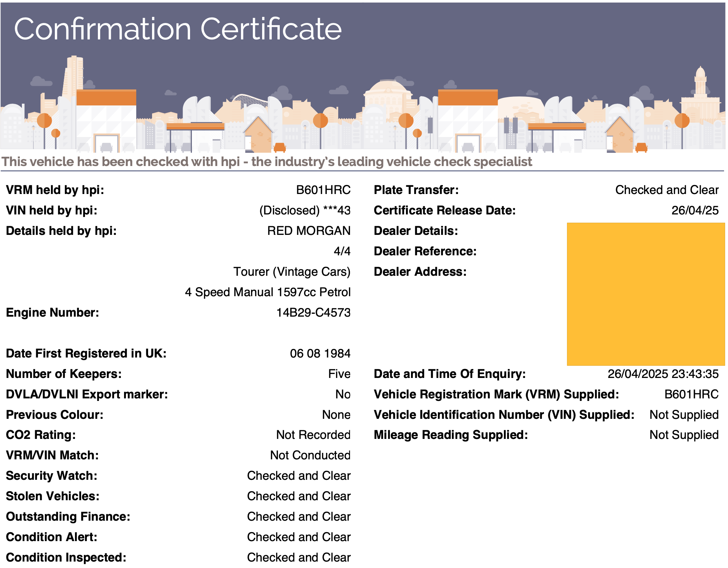Select the release date 26/04/25
The image size is (728, 568).
695,210
